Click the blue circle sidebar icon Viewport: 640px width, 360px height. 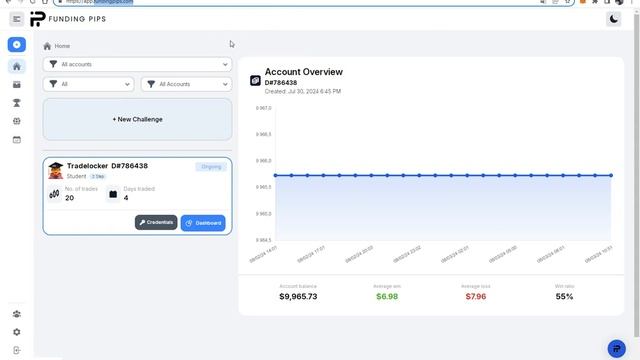point(17,44)
